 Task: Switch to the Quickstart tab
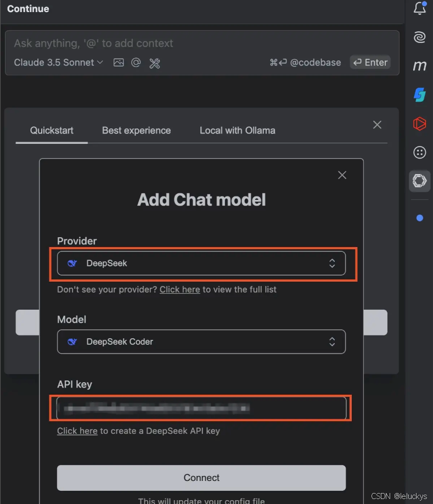click(52, 131)
